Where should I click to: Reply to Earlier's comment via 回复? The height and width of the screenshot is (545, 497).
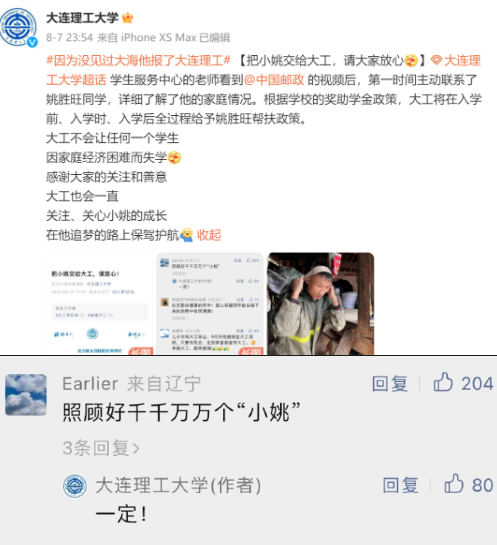pyautogui.click(x=390, y=384)
